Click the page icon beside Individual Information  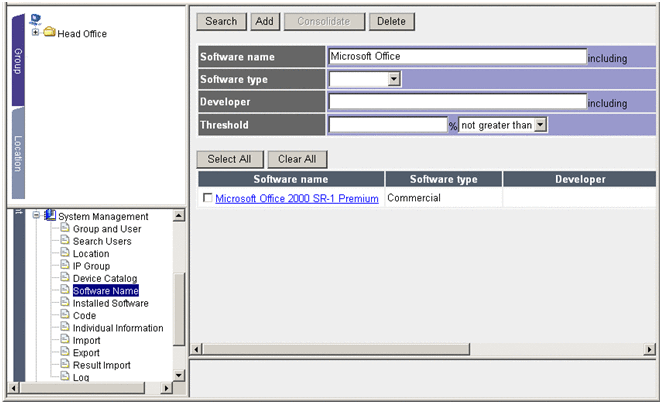[65, 326]
